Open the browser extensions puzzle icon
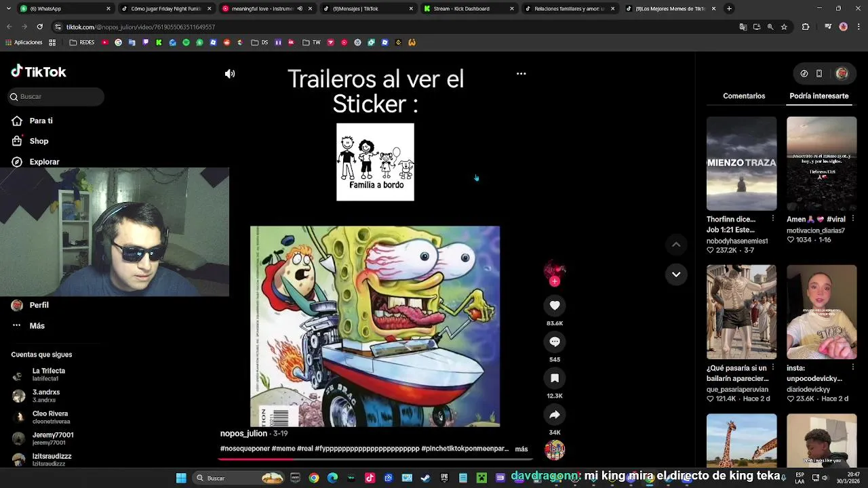 tap(806, 26)
